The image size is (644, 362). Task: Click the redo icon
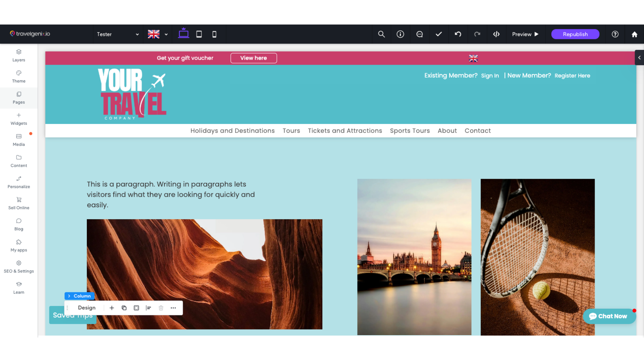tap(477, 34)
